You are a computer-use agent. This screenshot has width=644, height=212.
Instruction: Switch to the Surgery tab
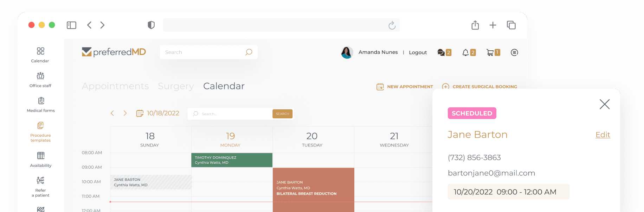click(176, 86)
